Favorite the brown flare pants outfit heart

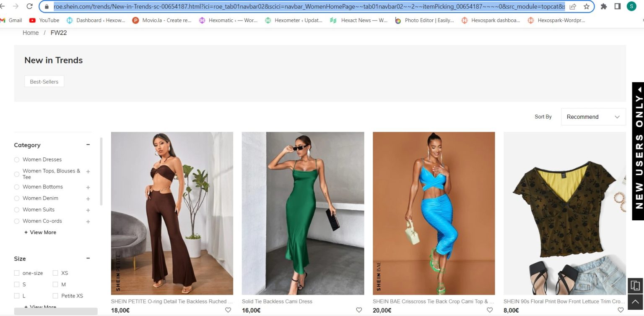coord(228,310)
